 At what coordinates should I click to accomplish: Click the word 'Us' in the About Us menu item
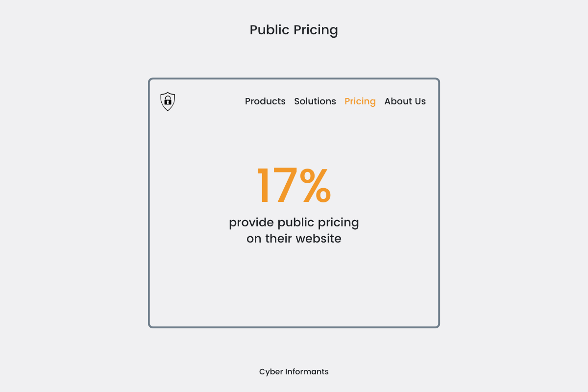pos(420,101)
